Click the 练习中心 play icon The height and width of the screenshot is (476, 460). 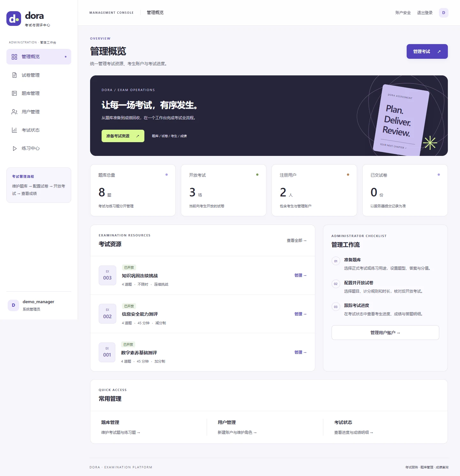tap(14, 148)
